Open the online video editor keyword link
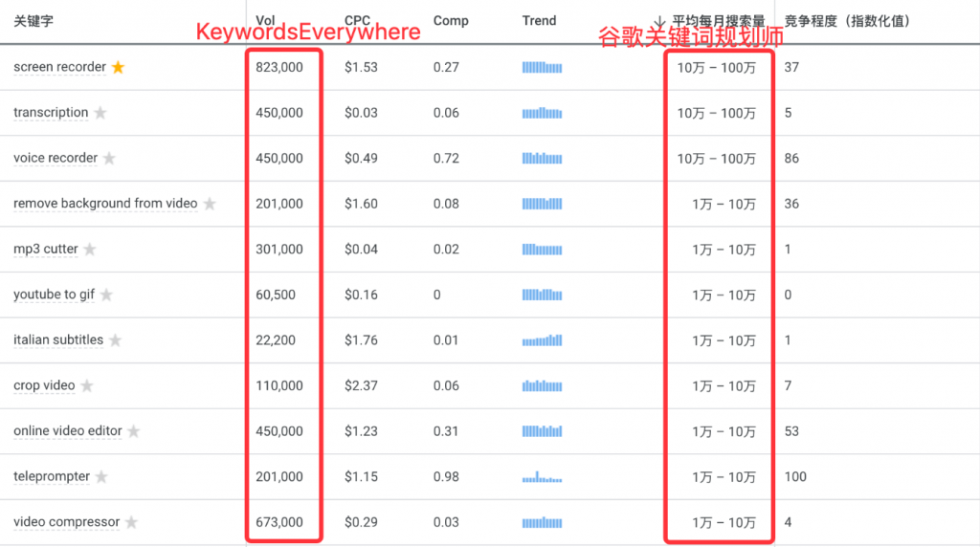Image resolution: width=980 pixels, height=547 pixels. 68,431
